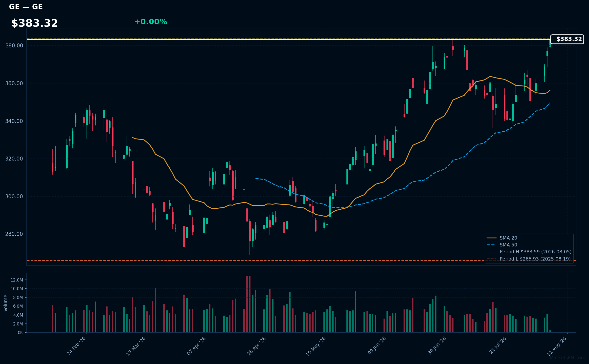Click the 6.0M volume axis label
Image resolution: width=589 pixels, height=364 pixels.
coord(18,306)
